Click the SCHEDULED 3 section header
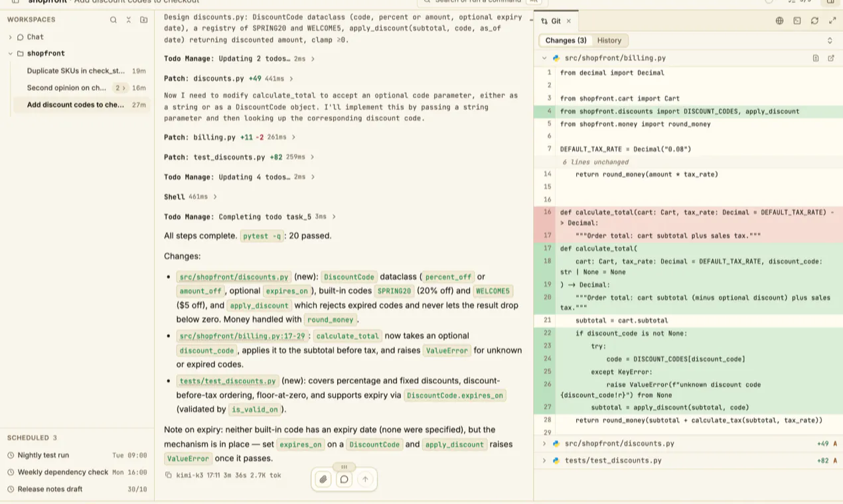The width and height of the screenshot is (843, 504). (32, 438)
